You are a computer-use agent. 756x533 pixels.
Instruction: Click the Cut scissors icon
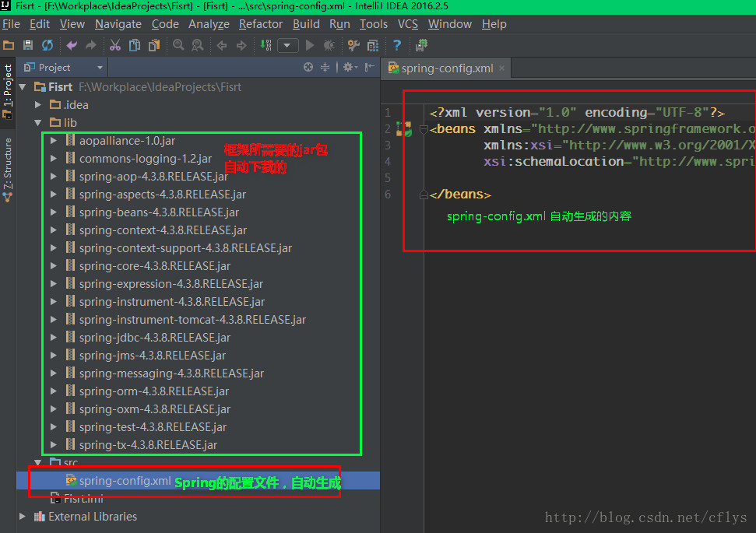tap(114, 45)
